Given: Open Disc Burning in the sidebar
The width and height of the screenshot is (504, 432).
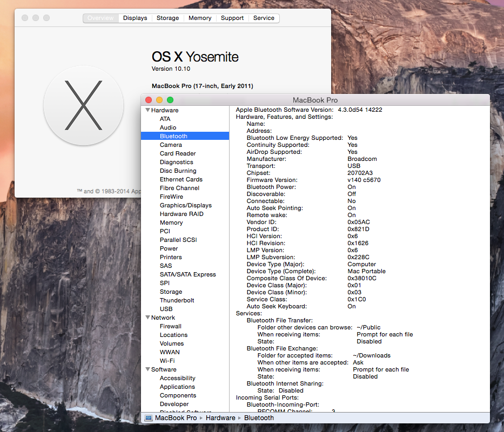Looking at the screenshot, I should (x=178, y=171).
